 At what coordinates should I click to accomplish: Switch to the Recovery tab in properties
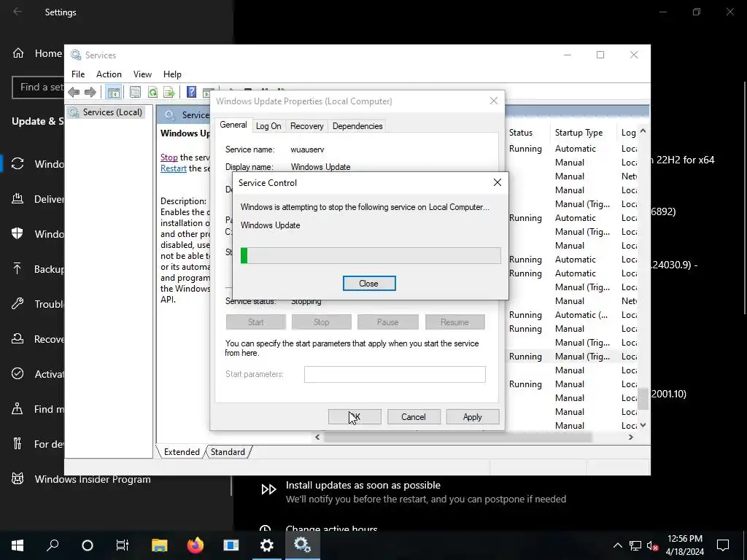tap(307, 126)
